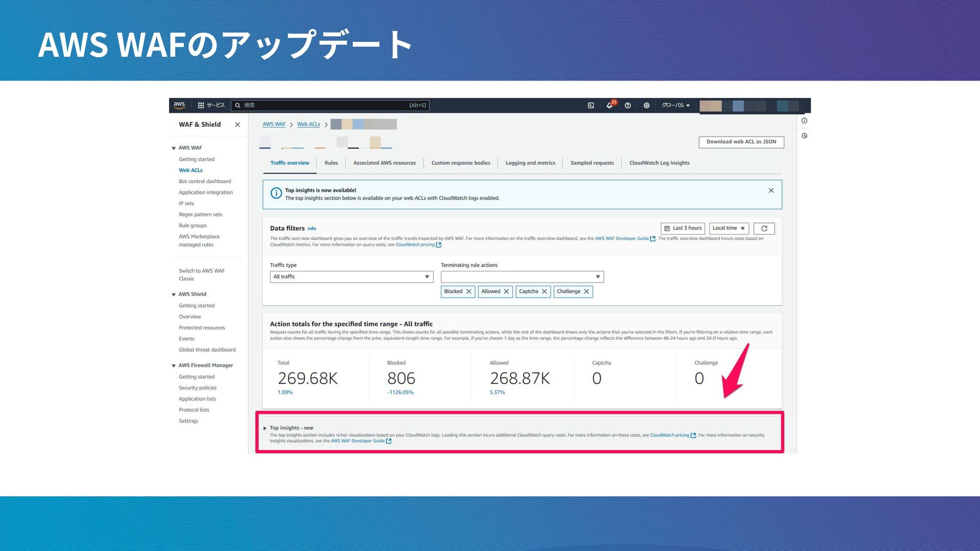
Task: Open Overview under AWS Shield
Action: point(190,317)
